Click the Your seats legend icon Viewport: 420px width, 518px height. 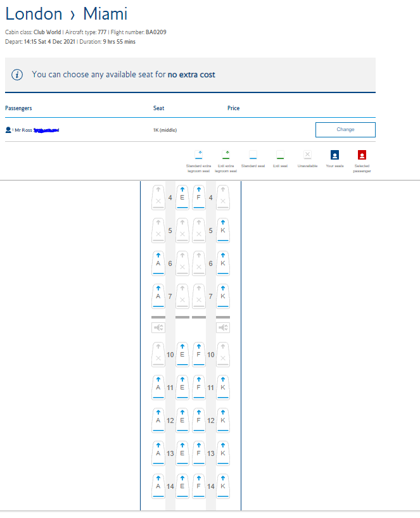[x=334, y=155]
